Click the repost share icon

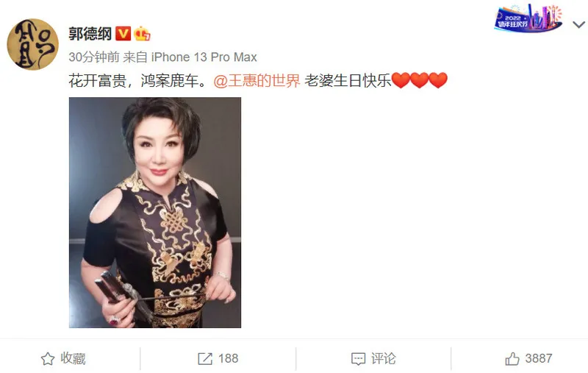click(205, 359)
